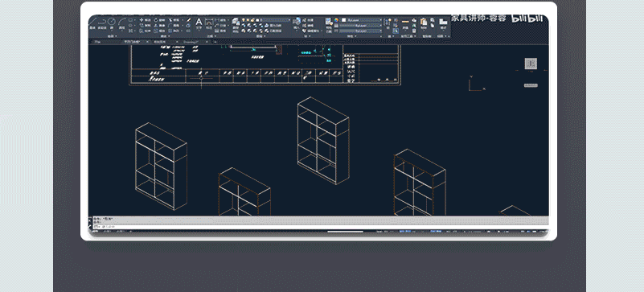Screen dimensions: 644x292
Task: Click the Group icon
Action: 387,23
